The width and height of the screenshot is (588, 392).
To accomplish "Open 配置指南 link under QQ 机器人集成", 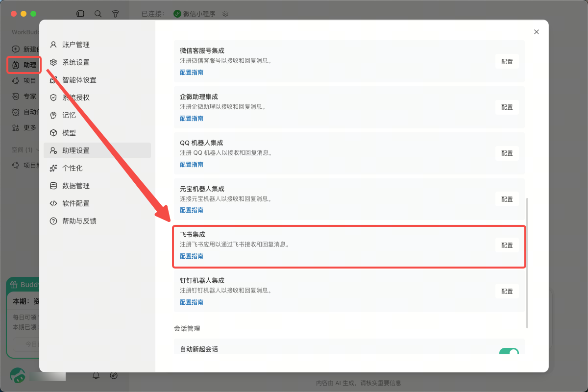I will pos(192,165).
